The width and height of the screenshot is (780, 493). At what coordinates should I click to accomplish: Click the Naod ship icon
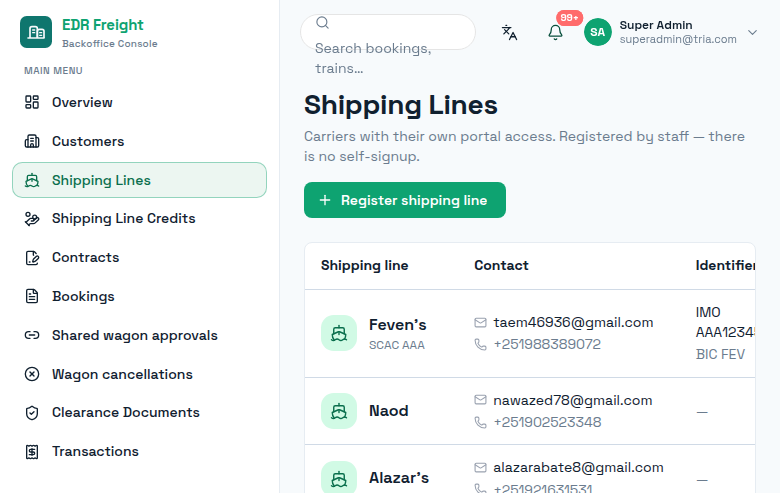[339, 411]
